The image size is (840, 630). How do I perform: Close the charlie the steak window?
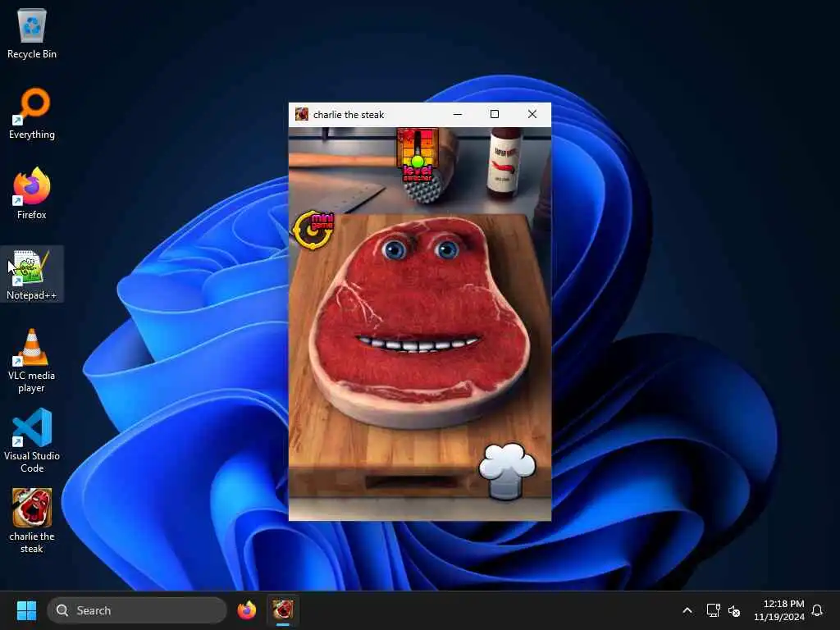coord(532,114)
